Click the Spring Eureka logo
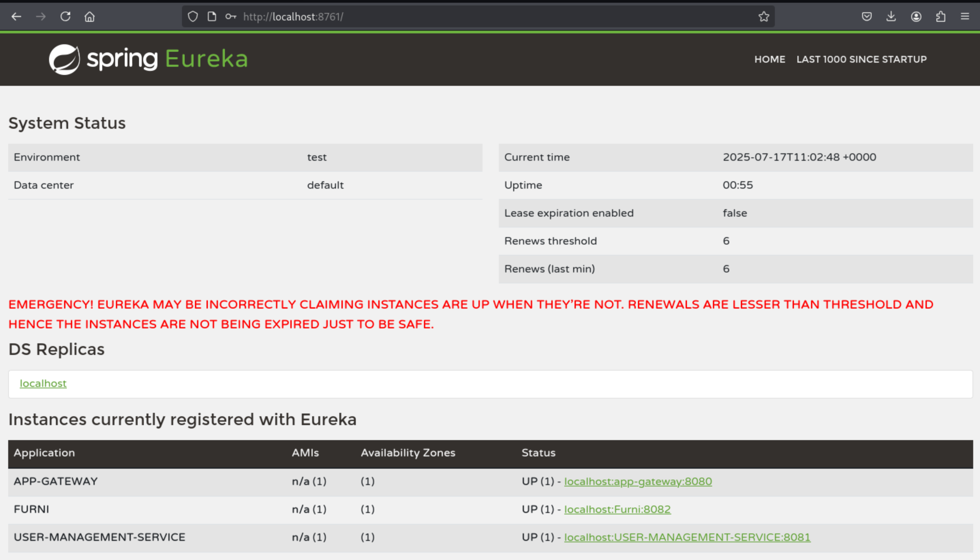The image size is (980, 560). 148,59
